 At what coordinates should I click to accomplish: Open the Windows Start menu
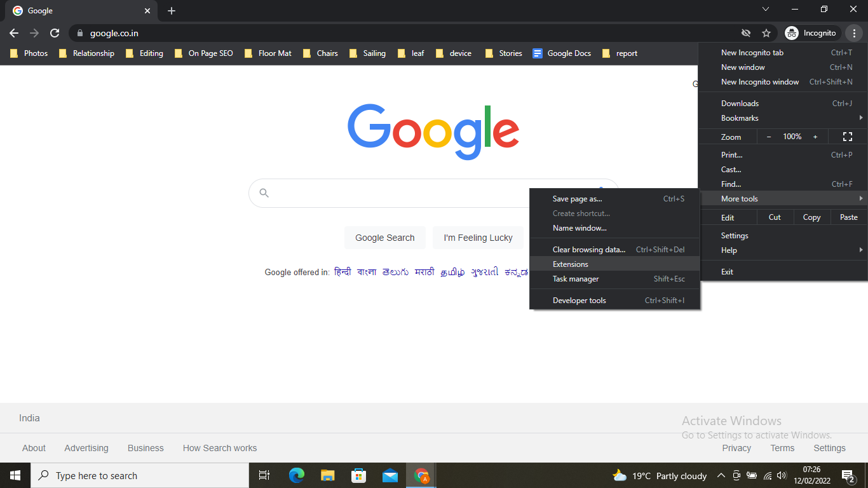click(x=15, y=475)
